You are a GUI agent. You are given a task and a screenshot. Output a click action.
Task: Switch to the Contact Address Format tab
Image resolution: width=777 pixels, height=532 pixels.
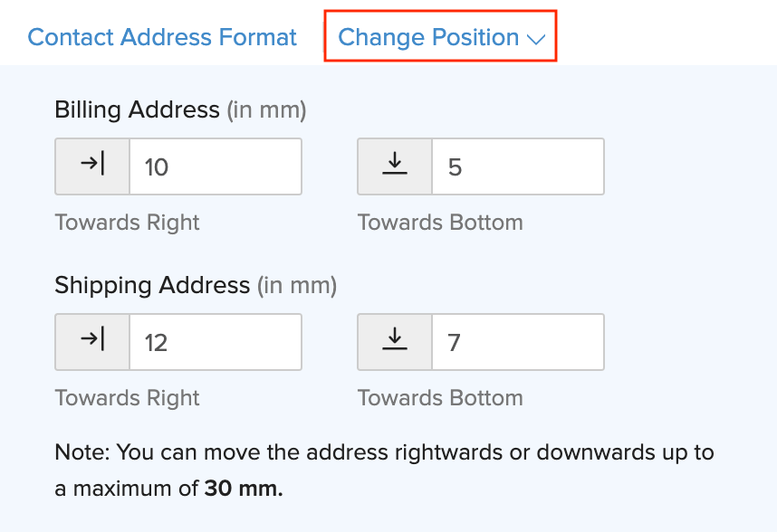click(161, 37)
